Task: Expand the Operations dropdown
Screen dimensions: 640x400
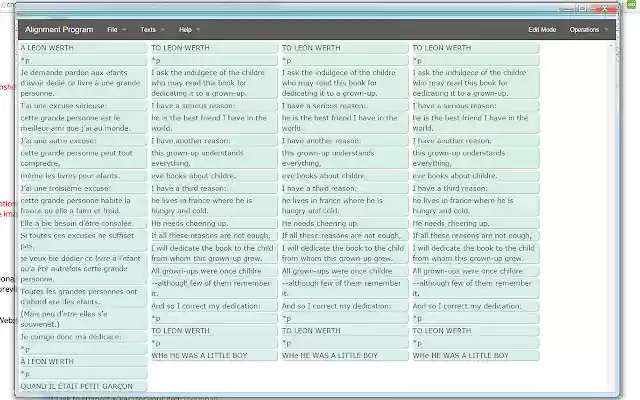Action: (x=589, y=29)
